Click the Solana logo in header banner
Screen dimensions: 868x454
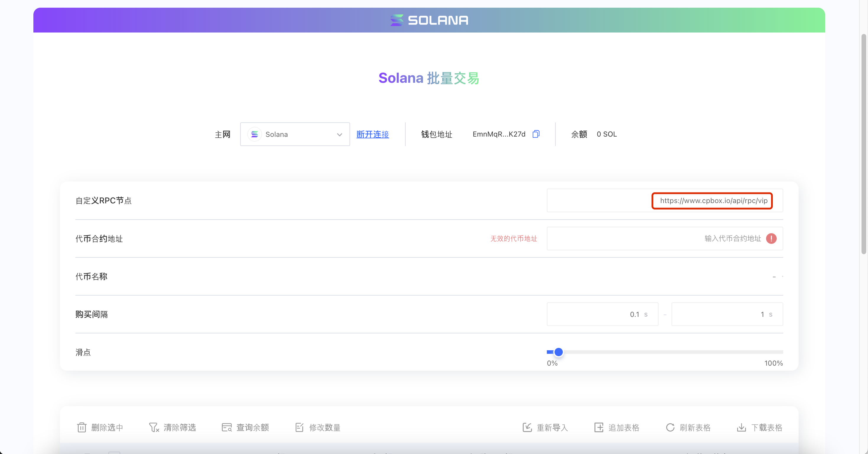pos(429,20)
